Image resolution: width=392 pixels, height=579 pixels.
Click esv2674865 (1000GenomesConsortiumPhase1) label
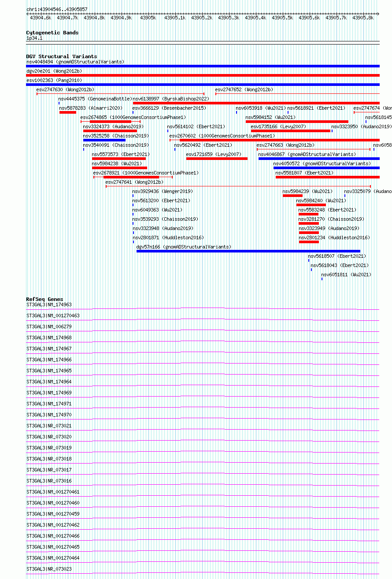pyautogui.click(x=133, y=117)
